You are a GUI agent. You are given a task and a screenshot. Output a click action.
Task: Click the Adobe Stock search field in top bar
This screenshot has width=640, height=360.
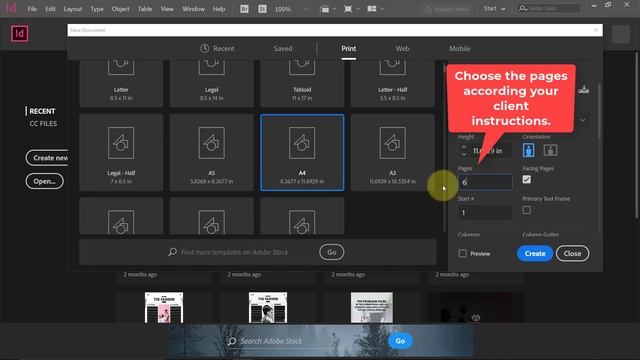click(x=549, y=8)
